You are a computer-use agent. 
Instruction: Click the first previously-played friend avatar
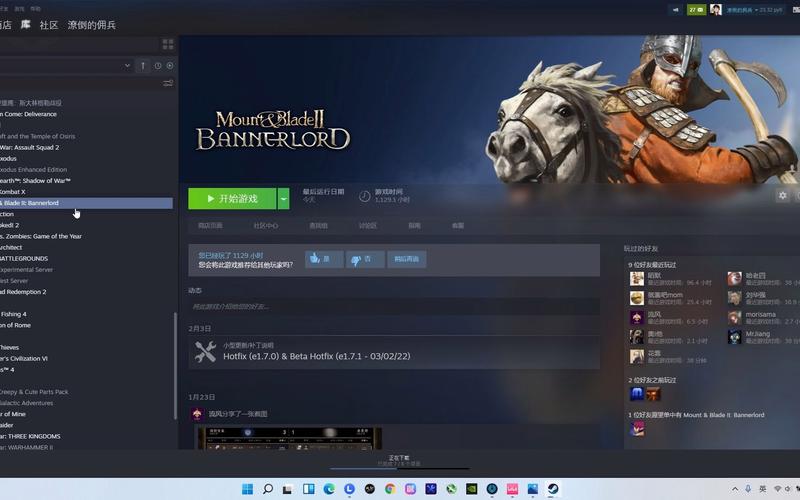click(x=637, y=394)
